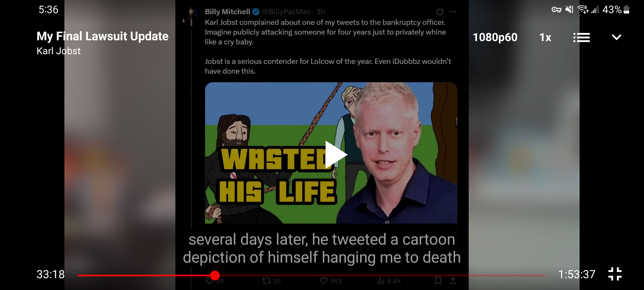Play the paused video

click(x=336, y=155)
